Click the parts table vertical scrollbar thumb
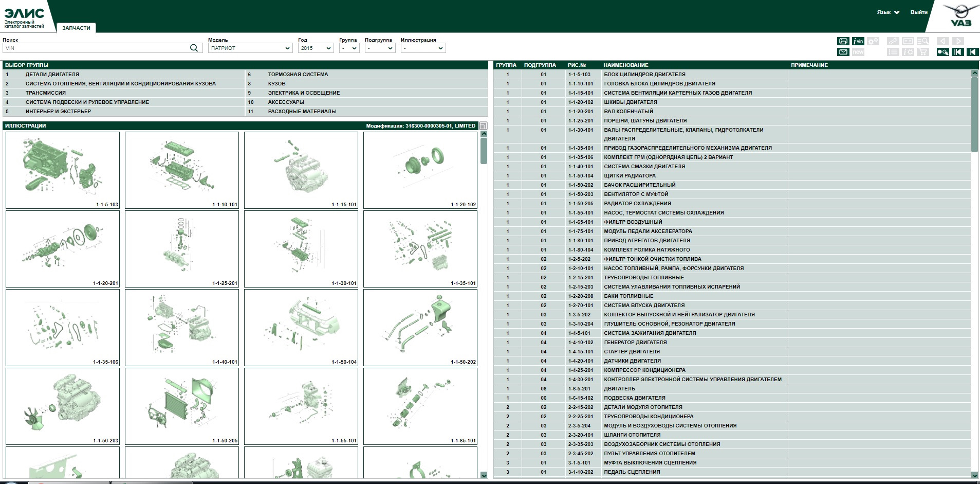The height and width of the screenshot is (484, 980). [x=974, y=115]
